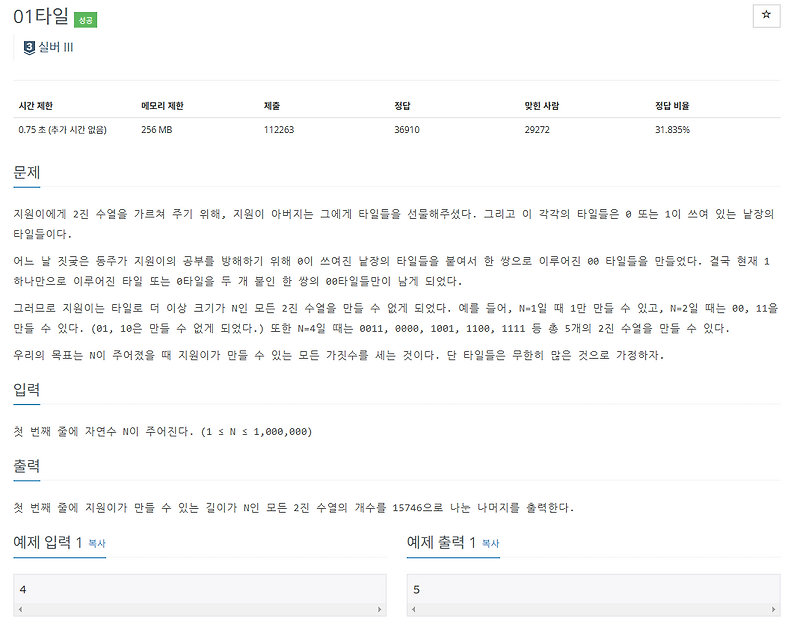The image size is (800, 624).
Task: Click the 입력 section heading
Action: click(x=27, y=390)
